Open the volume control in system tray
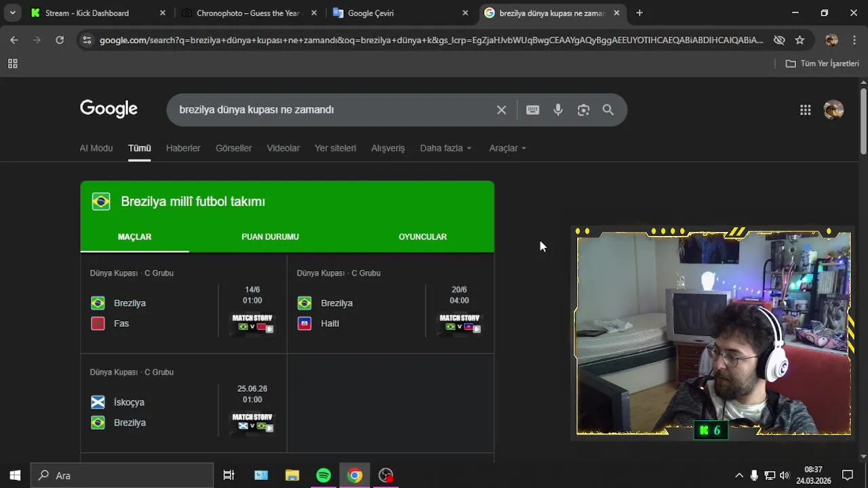868x488 pixels. tap(785, 475)
